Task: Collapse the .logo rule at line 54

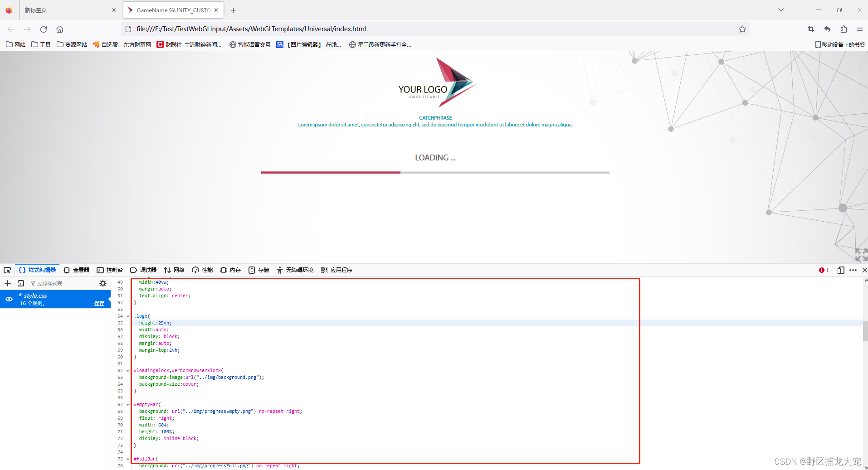Action: coord(127,316)
